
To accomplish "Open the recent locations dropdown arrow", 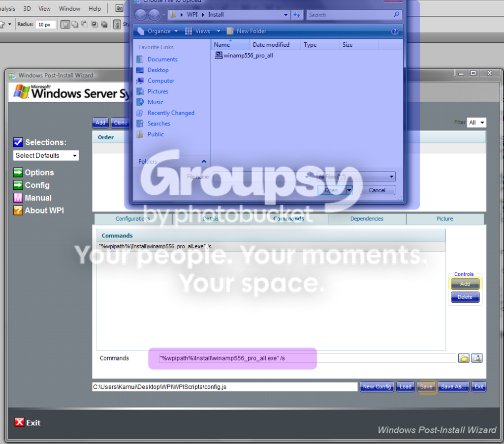I will click(164, 15).
